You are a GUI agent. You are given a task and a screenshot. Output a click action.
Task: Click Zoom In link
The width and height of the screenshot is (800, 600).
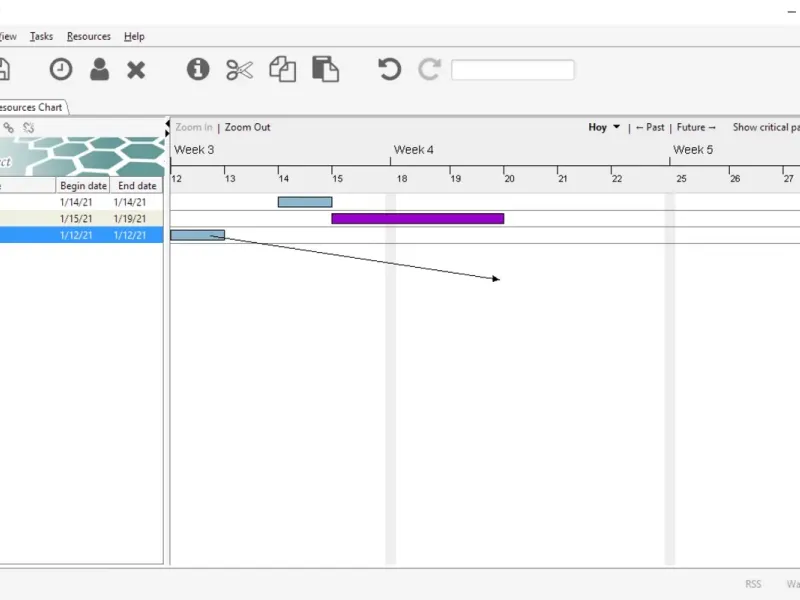(194, 128)
